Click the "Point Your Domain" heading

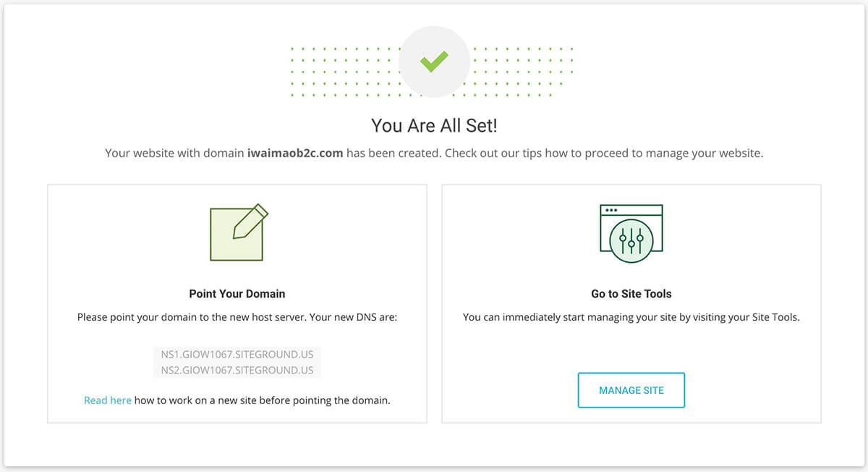point(237,294)
